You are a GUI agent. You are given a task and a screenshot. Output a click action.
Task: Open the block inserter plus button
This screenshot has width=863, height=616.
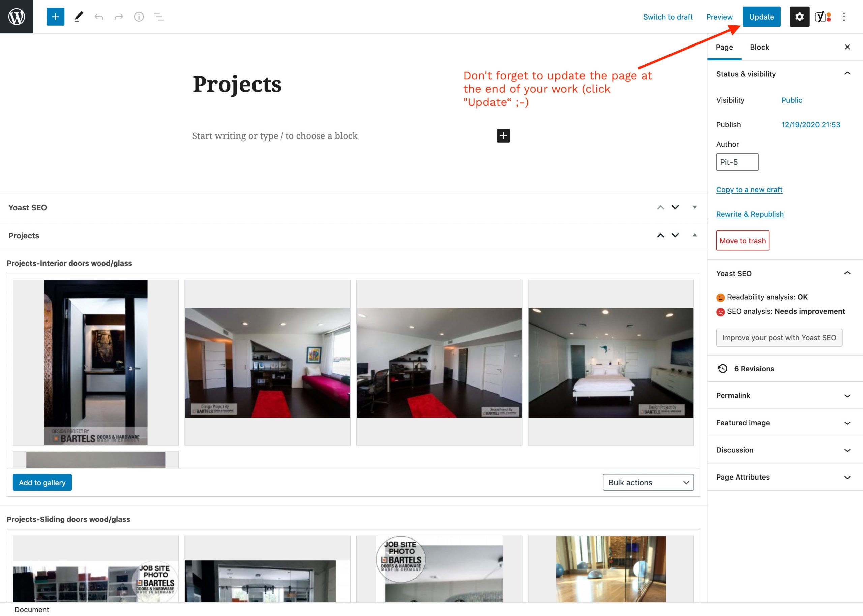(x=55, y=17)
